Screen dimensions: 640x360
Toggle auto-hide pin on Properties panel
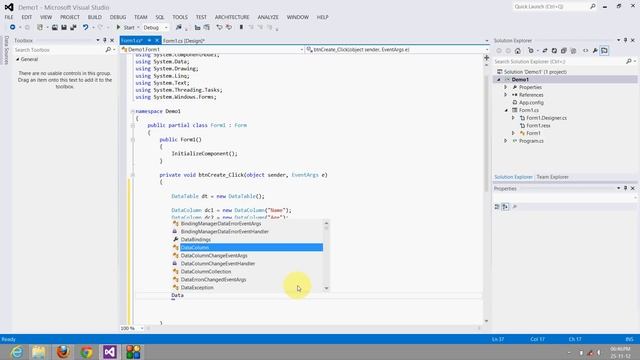point(625,188)
